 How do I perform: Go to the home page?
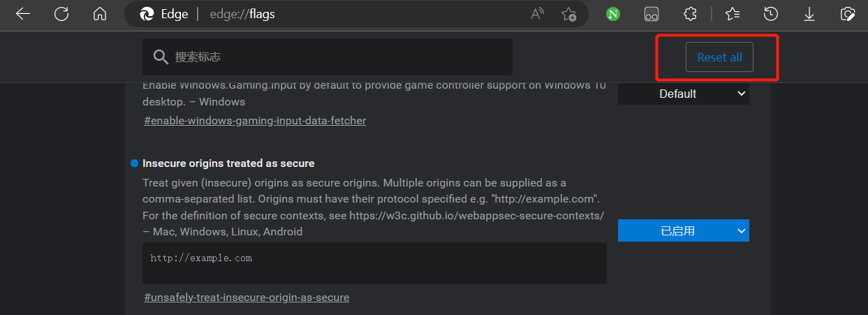(x=100, y=14)
